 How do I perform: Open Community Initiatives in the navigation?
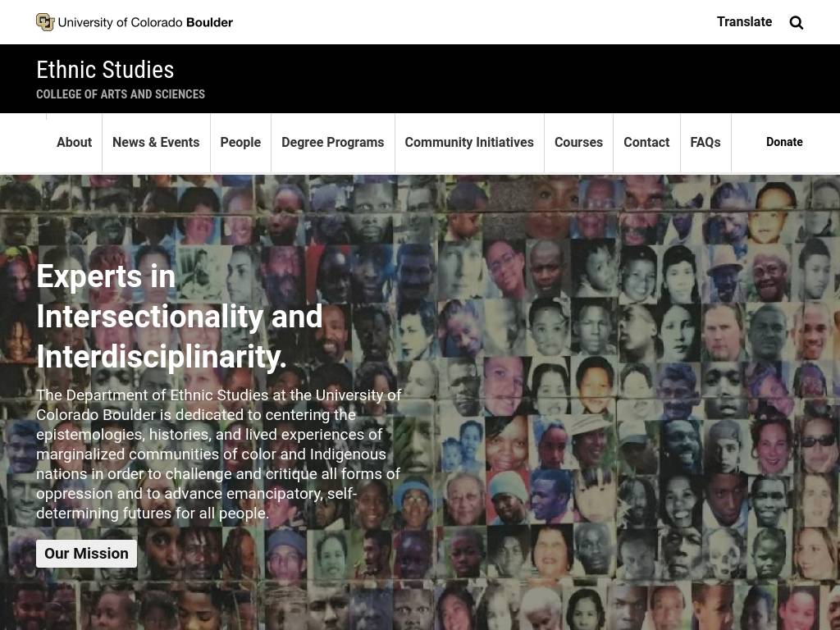pos(469,143)
